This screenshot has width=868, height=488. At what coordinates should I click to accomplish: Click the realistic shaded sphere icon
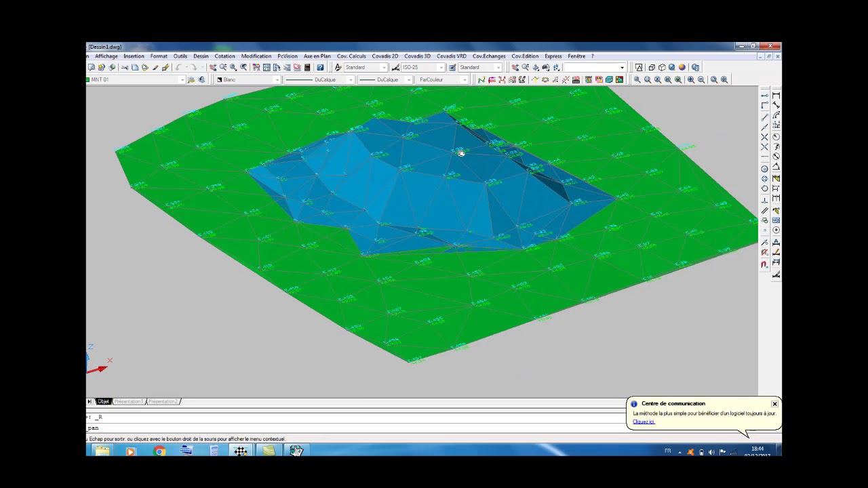672,67
